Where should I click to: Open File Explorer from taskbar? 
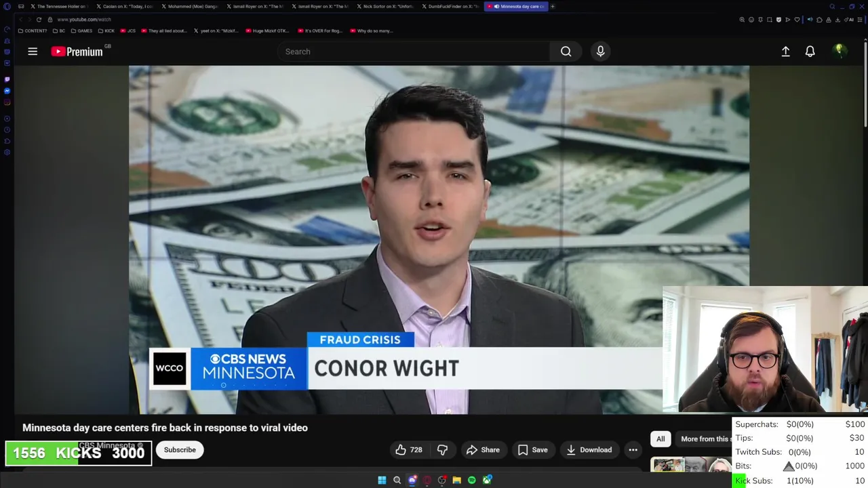pyautogui.click(x=456, y=480)
